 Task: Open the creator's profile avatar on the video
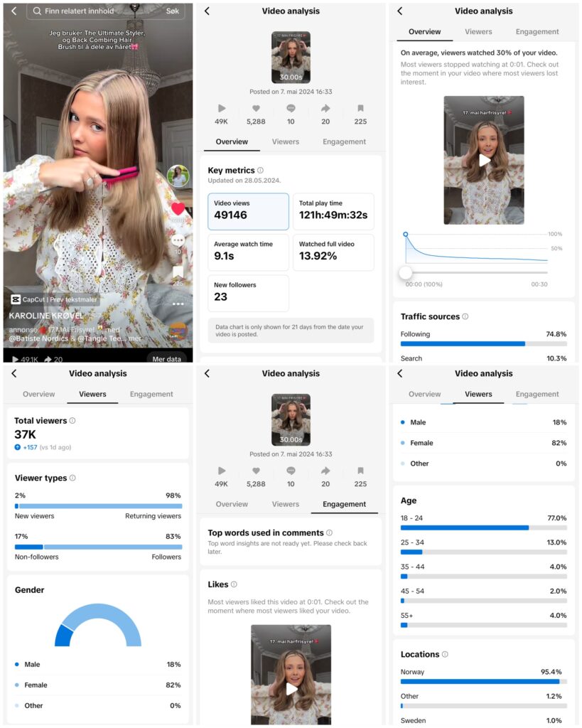(x=178, y=176)
